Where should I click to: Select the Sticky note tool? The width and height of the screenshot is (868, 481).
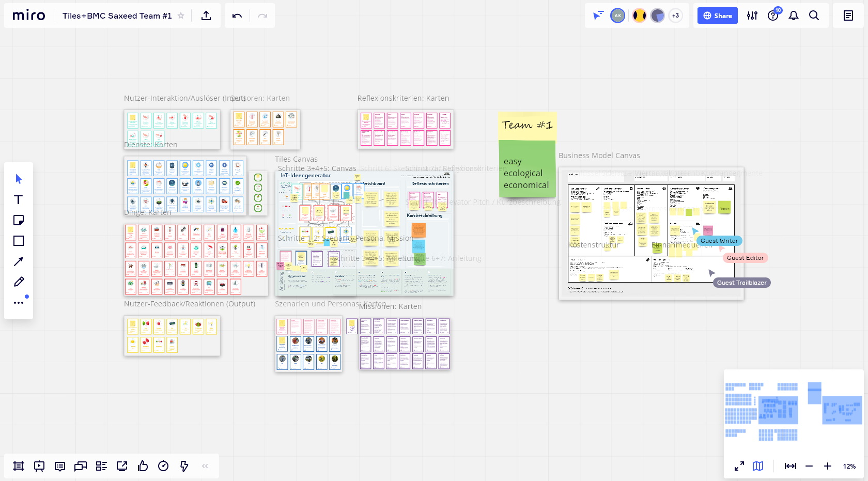[19, 220]
